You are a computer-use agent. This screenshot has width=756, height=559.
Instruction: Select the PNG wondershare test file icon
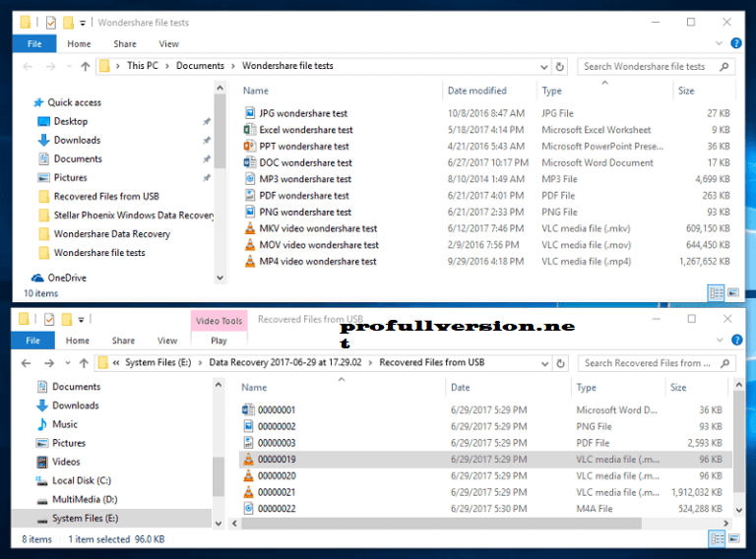pyautogui.click(x=249, y=212)
